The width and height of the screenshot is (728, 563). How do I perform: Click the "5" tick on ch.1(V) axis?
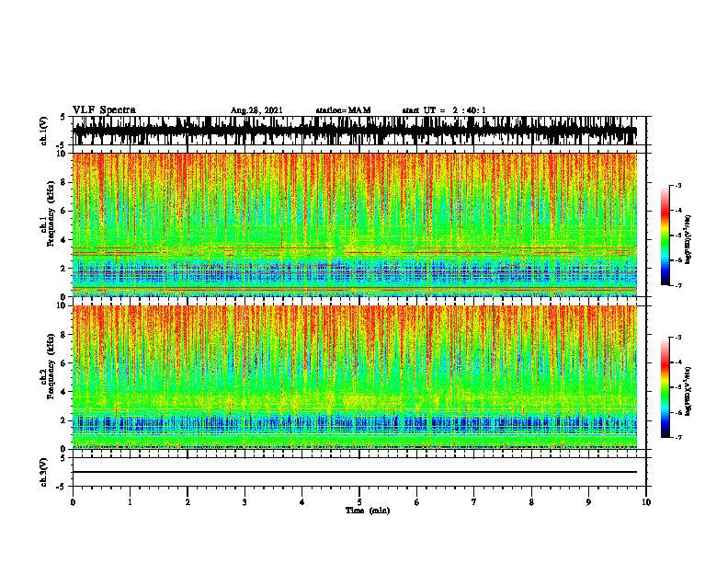pyautogui.click(x=63, y=117)
